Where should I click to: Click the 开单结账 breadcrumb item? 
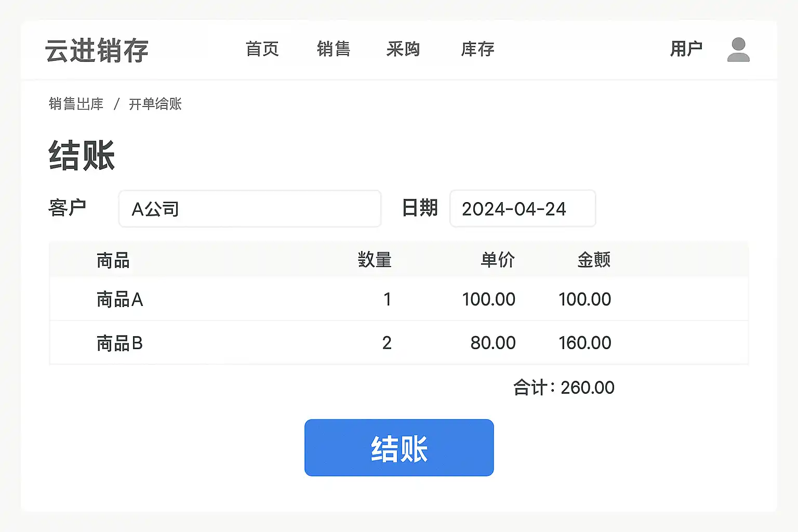[155, 104]
